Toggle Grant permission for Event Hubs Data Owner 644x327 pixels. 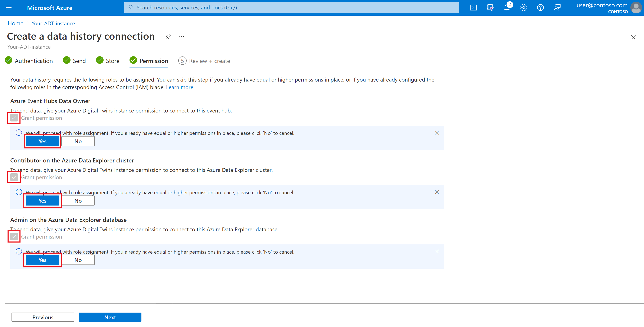click(14, 118)
